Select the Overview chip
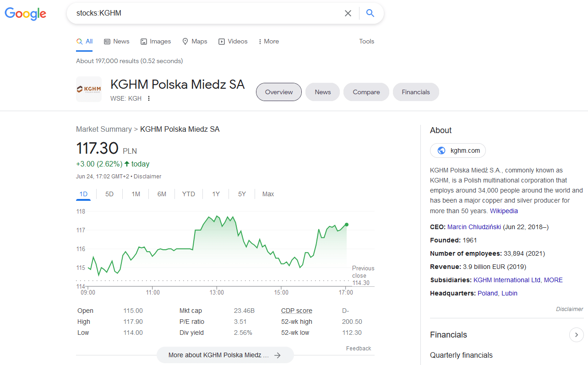The image size is (588, 365). pyautogui.click(x=279, y=92)
